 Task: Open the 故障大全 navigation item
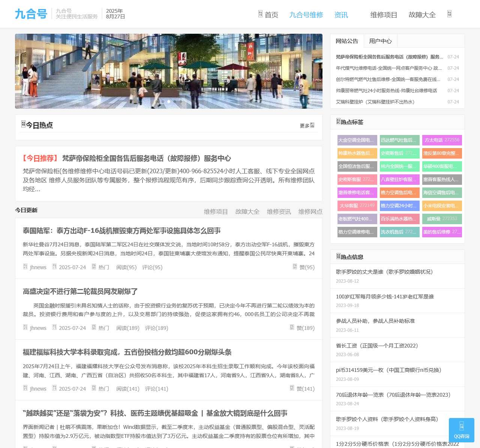422,15
